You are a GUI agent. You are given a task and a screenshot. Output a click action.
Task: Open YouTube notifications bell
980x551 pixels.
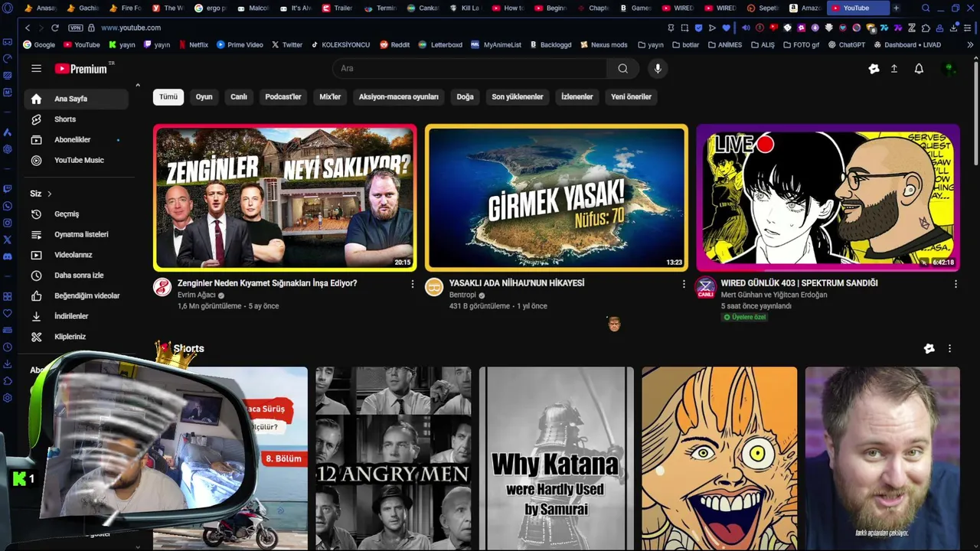pos(919,68)
